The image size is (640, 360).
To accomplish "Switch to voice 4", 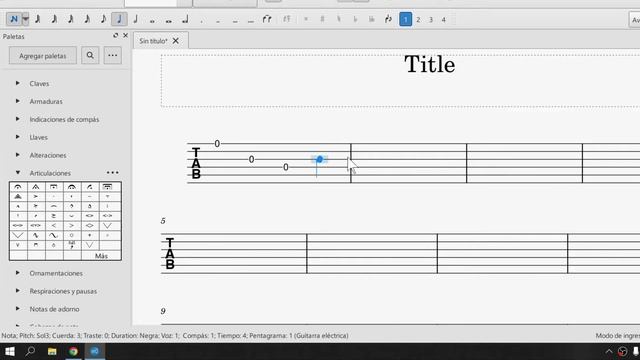I will pyautogui.click(x=444, y=20).
